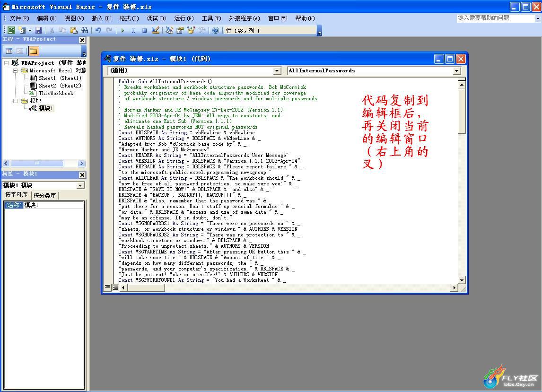Open the 视图 menu
The height and width of the screenshot is (392, 542).
(74, 18)
